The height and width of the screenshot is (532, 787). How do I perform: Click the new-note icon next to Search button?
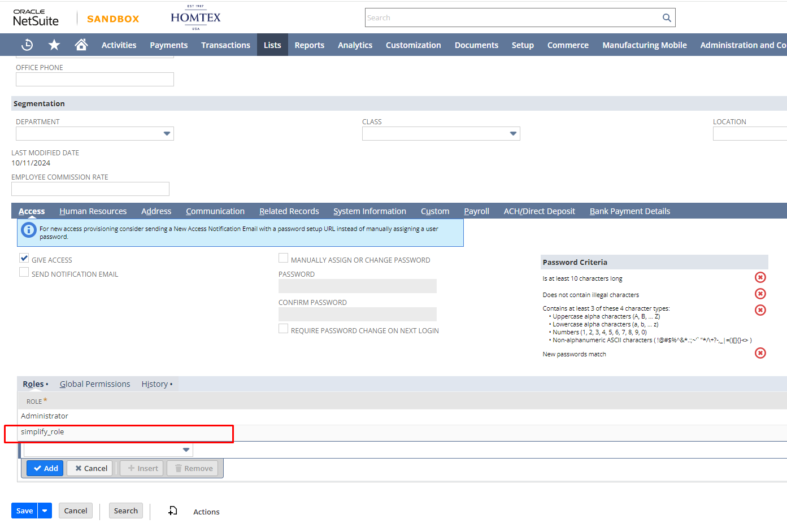pos(173,511)
